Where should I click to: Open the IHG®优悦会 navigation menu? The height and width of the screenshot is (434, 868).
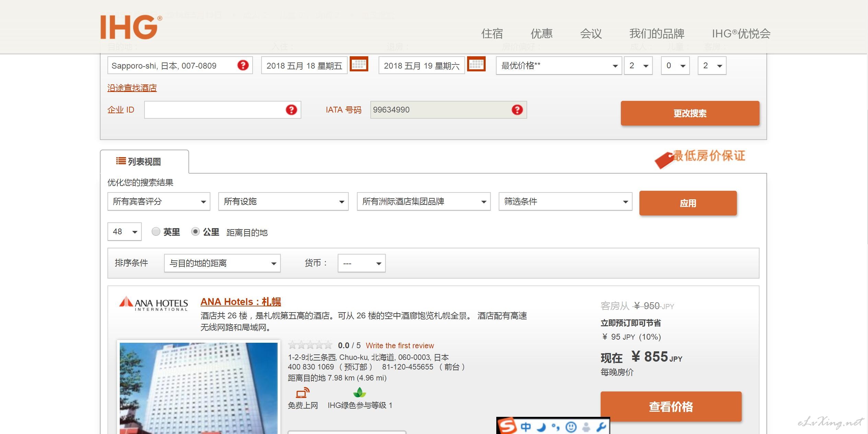coord(741,34)
